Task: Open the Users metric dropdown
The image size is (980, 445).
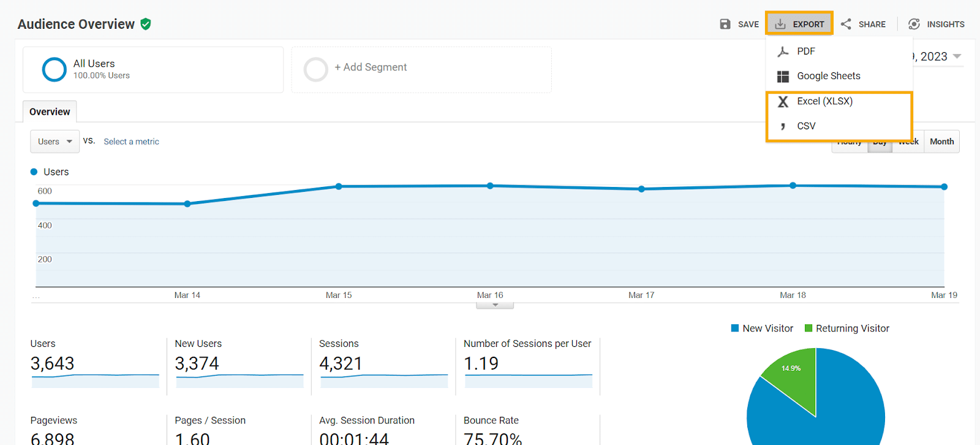Action: [x=55, y=142]
